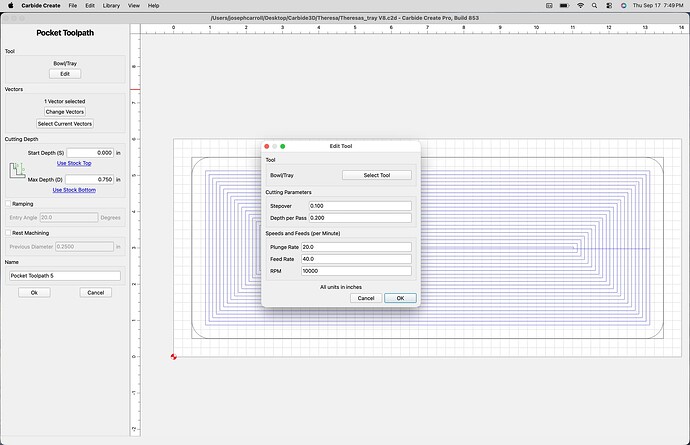The height and width of the screenshot is (445, 690).
Task: Click the date and time display
Action: [658, 6]
